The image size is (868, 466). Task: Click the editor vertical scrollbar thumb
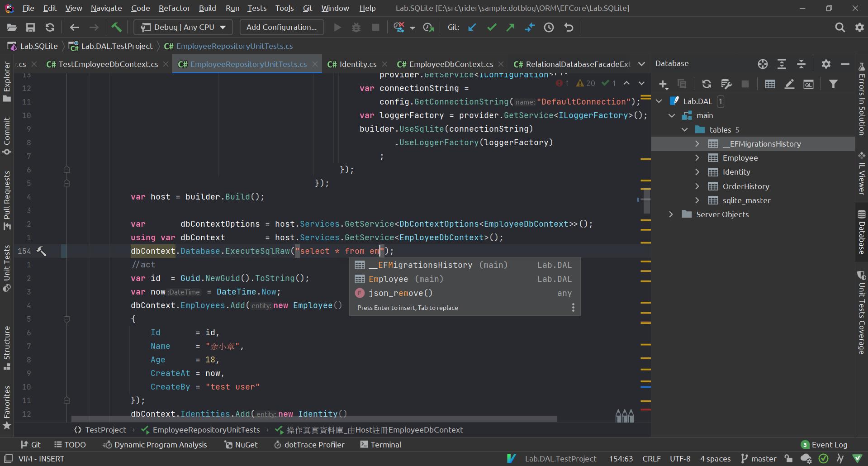646,202
